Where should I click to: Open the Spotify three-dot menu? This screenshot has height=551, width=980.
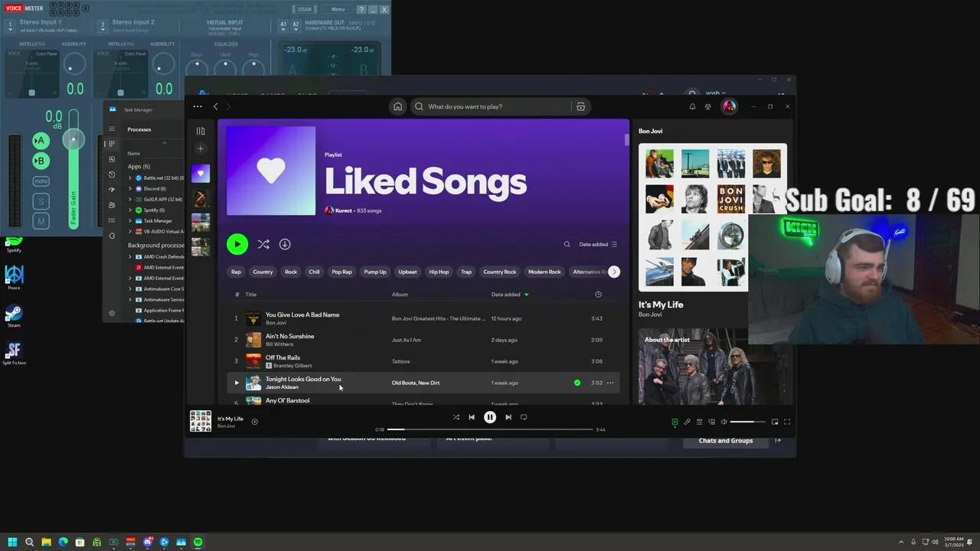coord(198,106)
